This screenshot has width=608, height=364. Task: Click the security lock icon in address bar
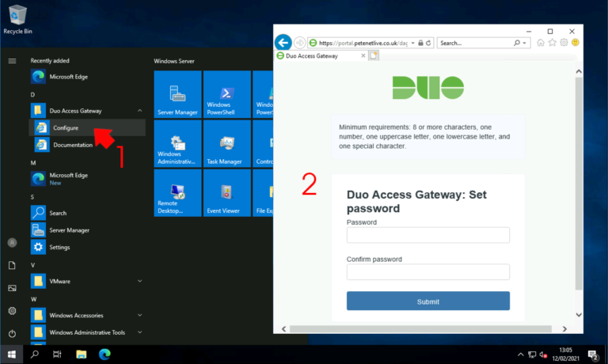pos(420,43)
